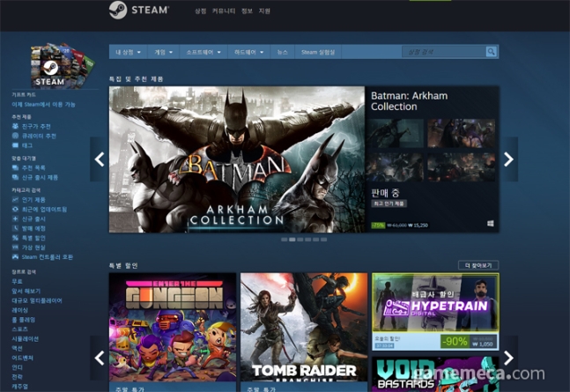This screenshot has width=570, height=392.
Task: Open the 뉴스 tab in store nav
Action: [x=283, y=52]
